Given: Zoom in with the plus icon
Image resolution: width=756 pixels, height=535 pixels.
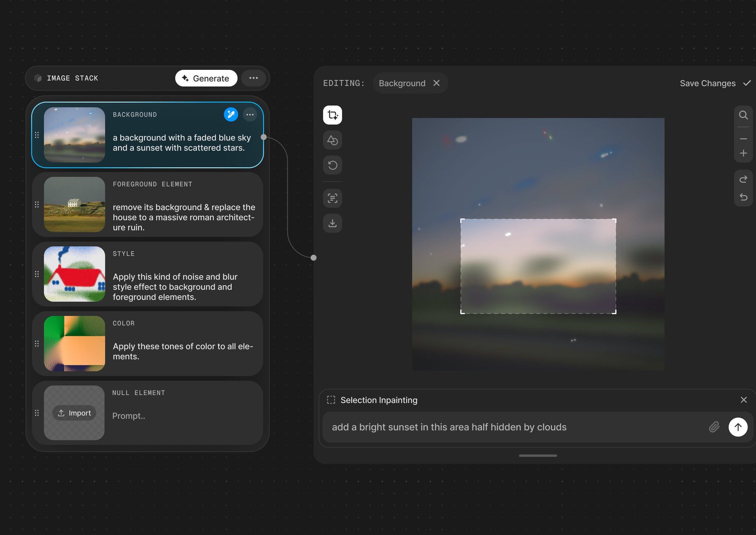Looking at the screenshot, I should tap(743, 153).
